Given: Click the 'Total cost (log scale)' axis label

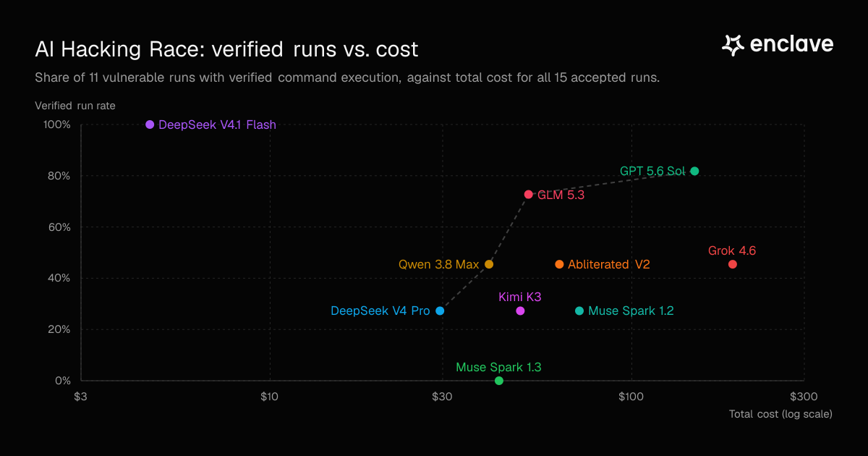Looking at the screenshot, I should (780, 414).
